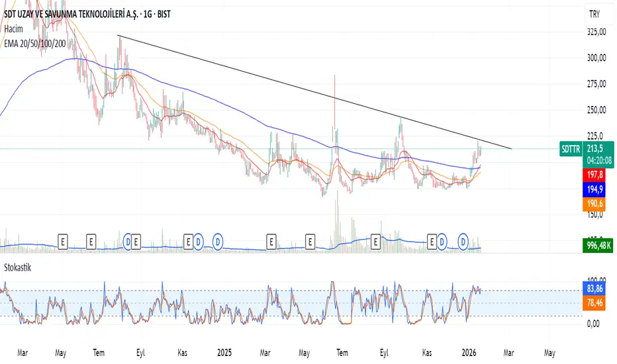Click the green 996,48K volume label

coord(598,246)
